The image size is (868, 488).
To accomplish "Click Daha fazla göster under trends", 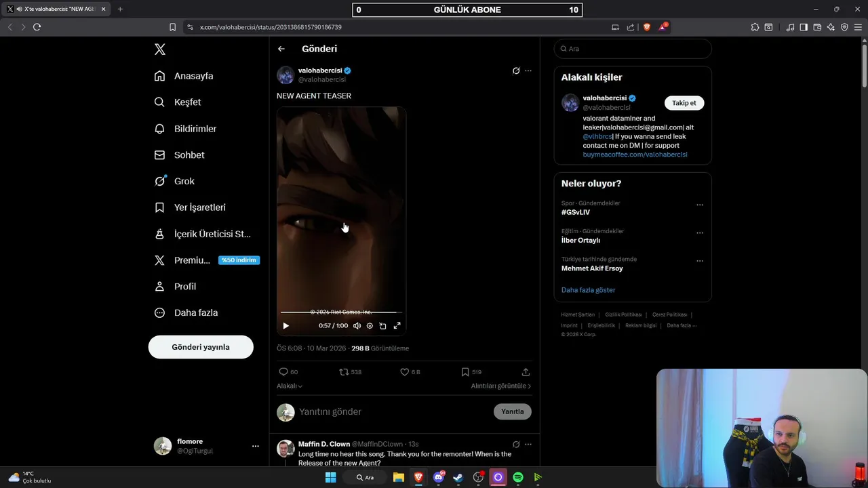I will [588, 290].
